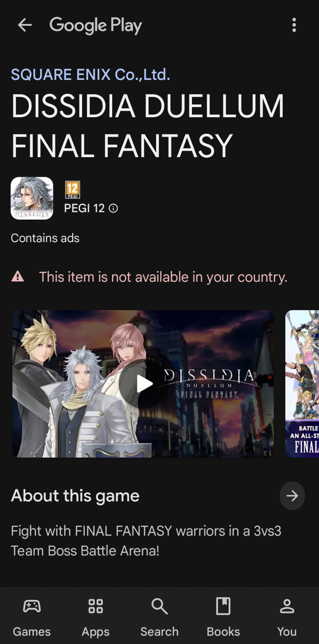Tap the PEGI 12 rating badge
The width and height of the screenshot is (319, 644).
[72, 190]
